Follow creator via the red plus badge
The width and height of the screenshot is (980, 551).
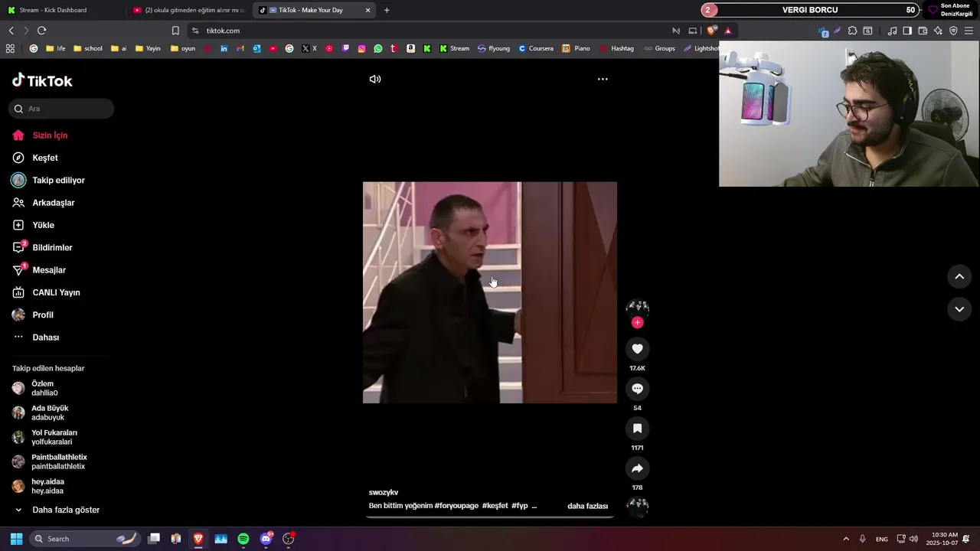[637, 322]
